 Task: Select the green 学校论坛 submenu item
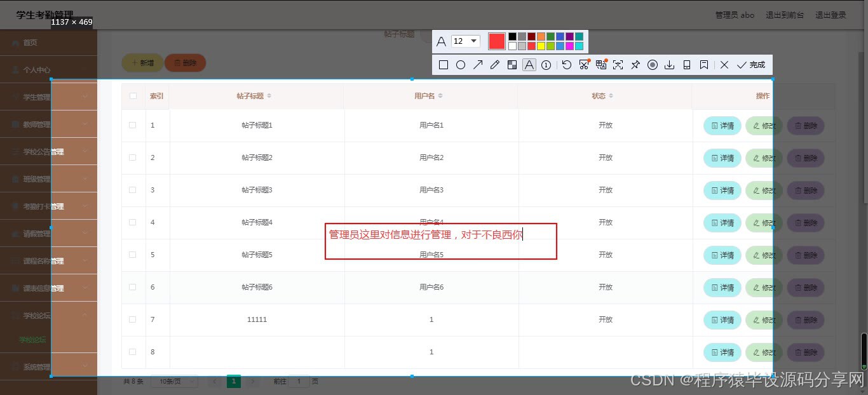32,340
